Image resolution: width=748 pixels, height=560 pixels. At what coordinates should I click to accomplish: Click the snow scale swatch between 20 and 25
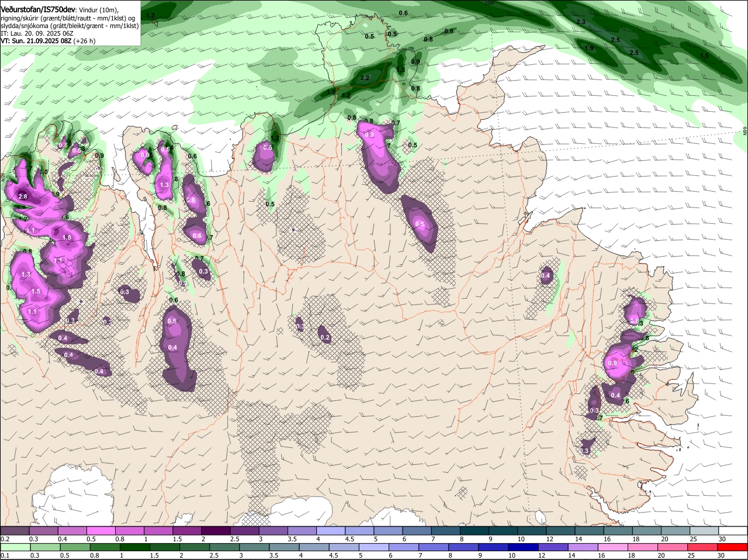coord(676,530)
